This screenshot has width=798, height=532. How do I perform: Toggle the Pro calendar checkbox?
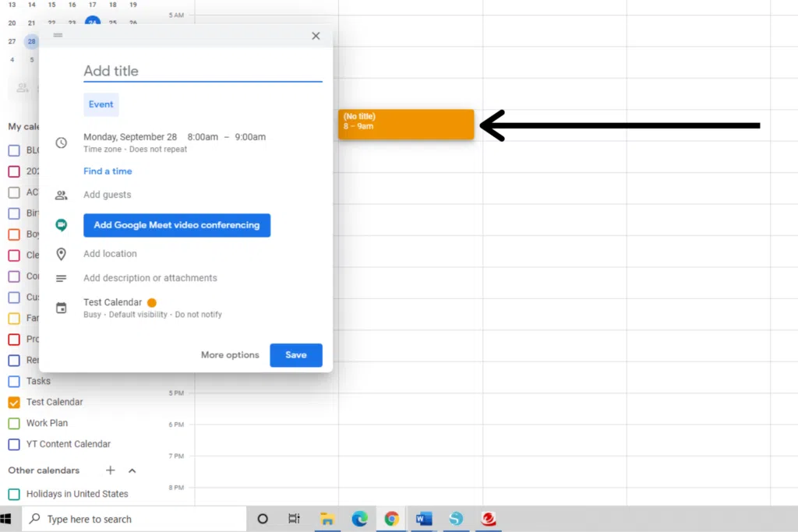(x=14, y=340)
